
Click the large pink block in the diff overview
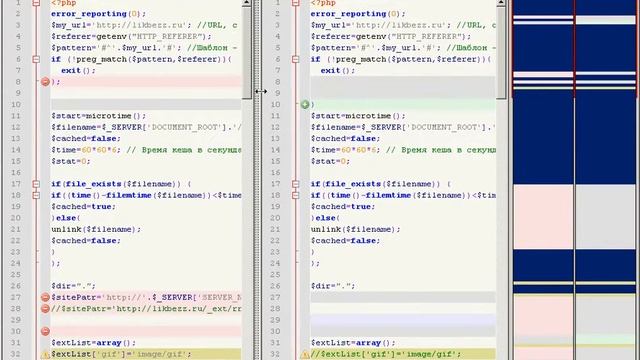[543, 216]
